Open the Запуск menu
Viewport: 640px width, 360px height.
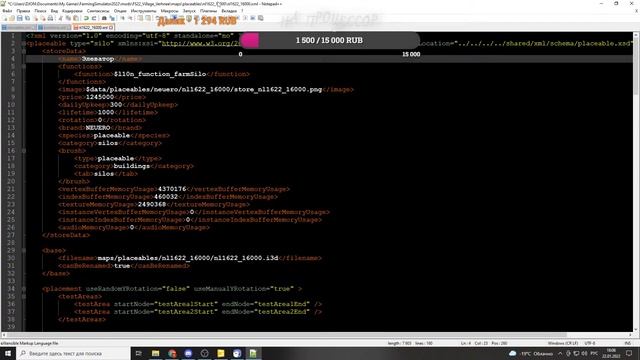tap(189, 11)
